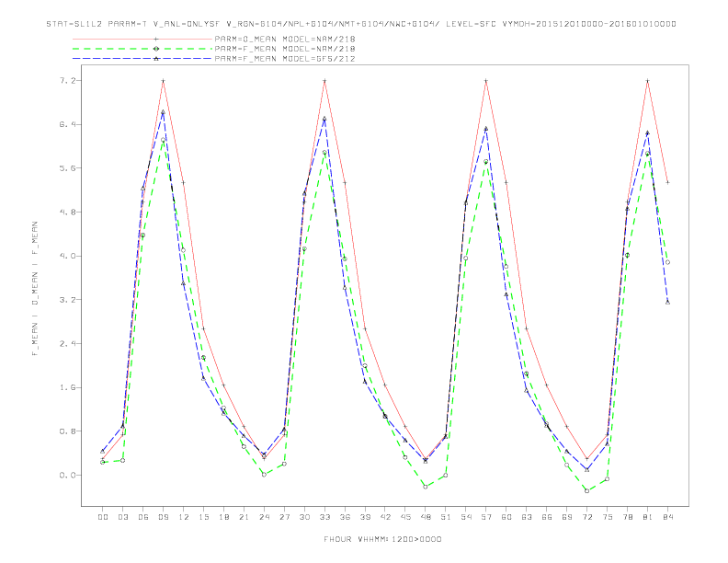Click the x-axis tick label 51
Image resolution: width=728 pixels, height=563 pixels.
tap(446, 517)
